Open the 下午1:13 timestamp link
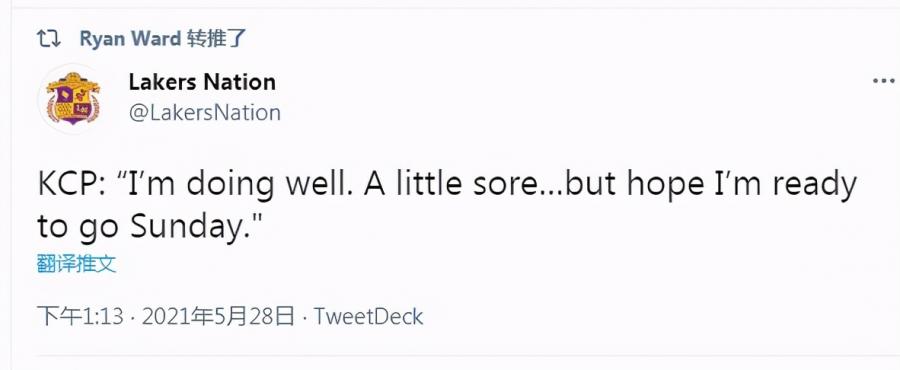This screenshot has height=370, width=900. (x=80, y=316)
